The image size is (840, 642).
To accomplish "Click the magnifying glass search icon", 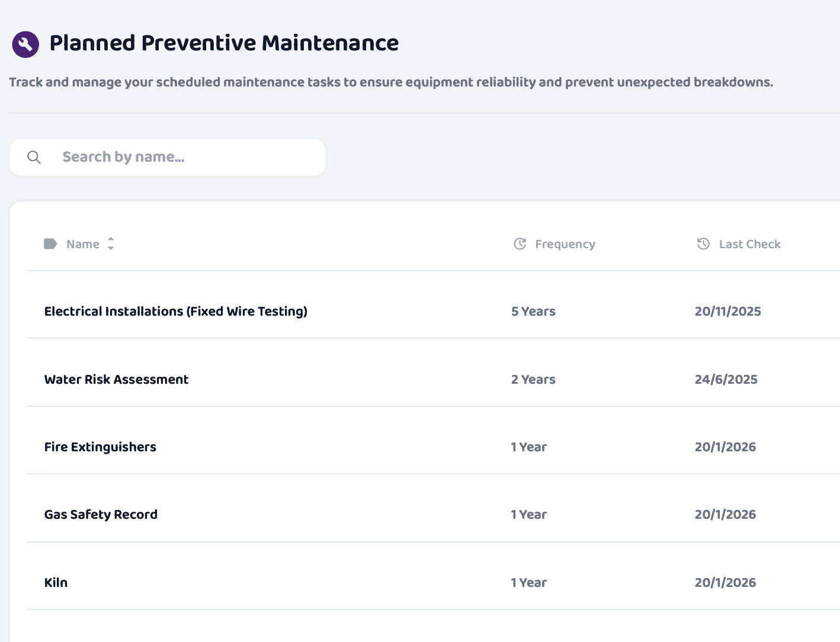I will point(34,157).
